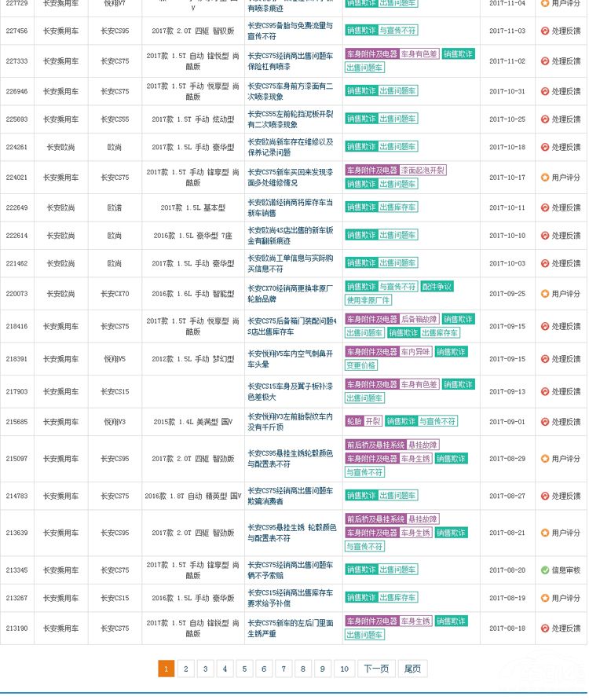This screenshot has width=589, height=700.
Task: Click the 用户评分 icon in row 215097
Action: [x=545, y=459]
